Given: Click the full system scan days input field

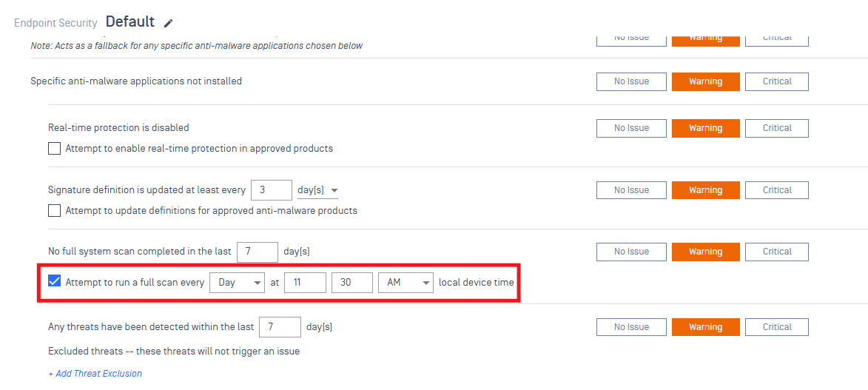Looking at the screenshot, I should [257, 252].
